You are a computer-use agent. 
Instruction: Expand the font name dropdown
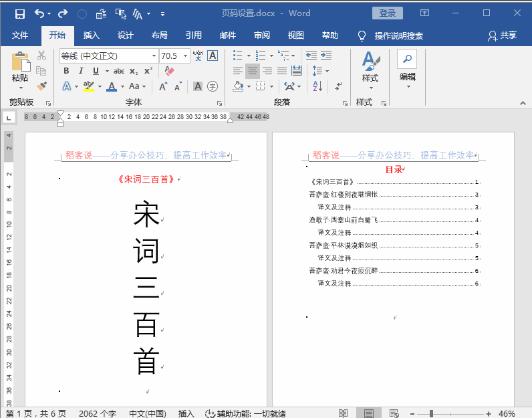(154, 56)
